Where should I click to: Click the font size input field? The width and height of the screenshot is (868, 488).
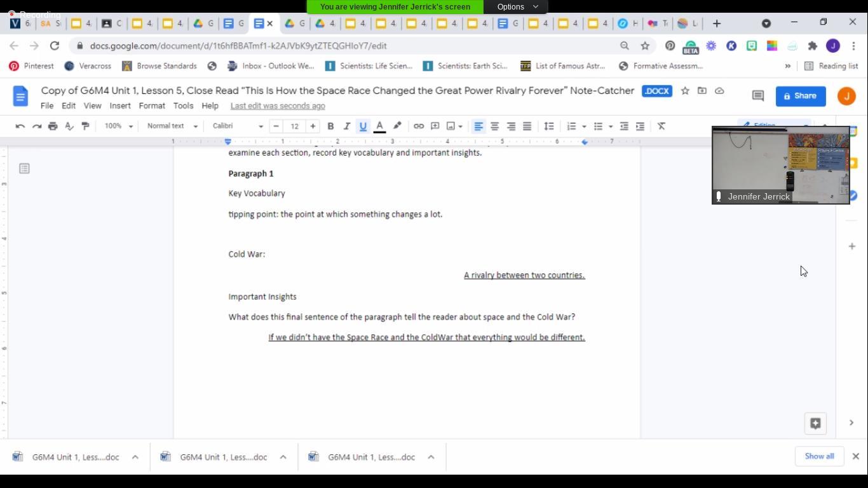point(294,126)
